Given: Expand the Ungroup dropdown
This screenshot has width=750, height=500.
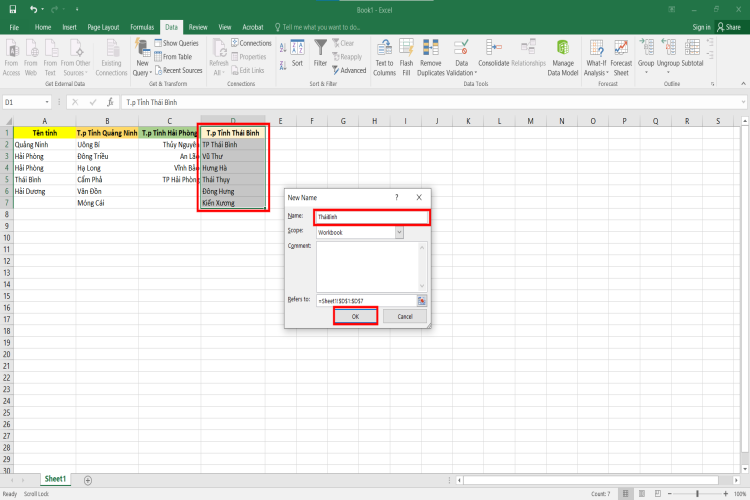Looking at the screenshot, I should click(668, 73).
